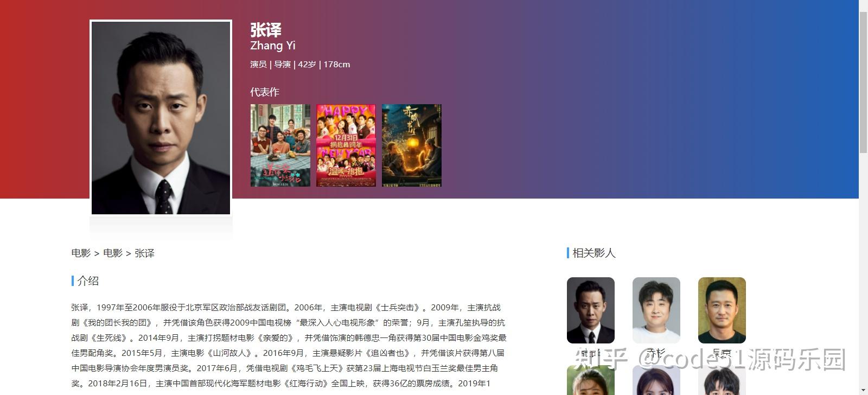Click the 乔杉 name label
The width and height of the screenshot is (868, 395).
tap(656, 353)
